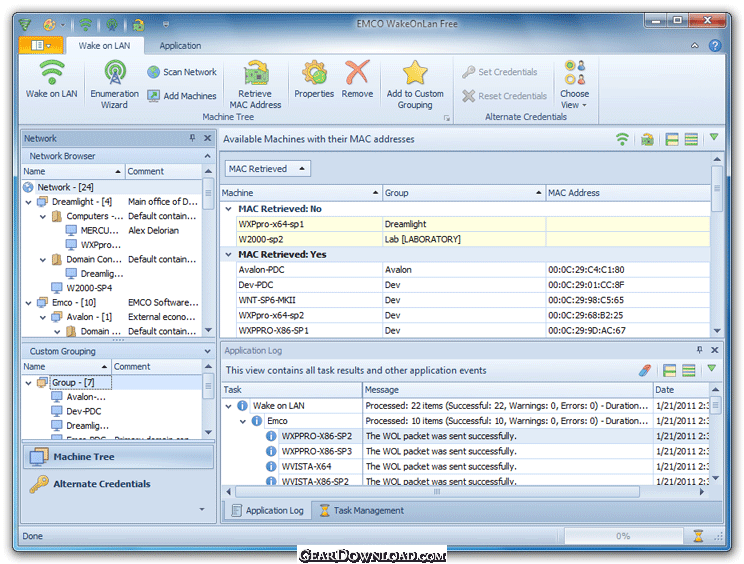The image size is (744, 564).
Task: Close the Network panel
Action: click(207, 138)
